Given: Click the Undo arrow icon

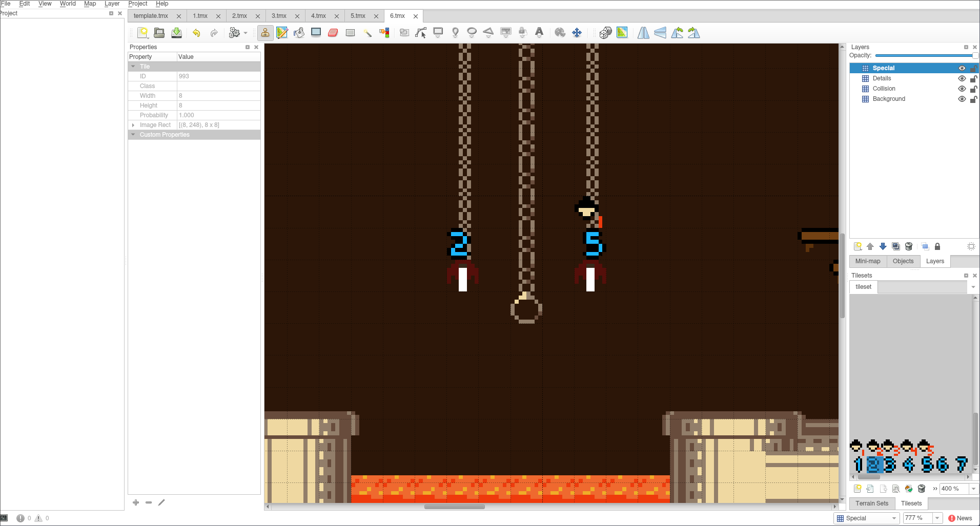Looking at the screenshot, I should click(196, 33).
